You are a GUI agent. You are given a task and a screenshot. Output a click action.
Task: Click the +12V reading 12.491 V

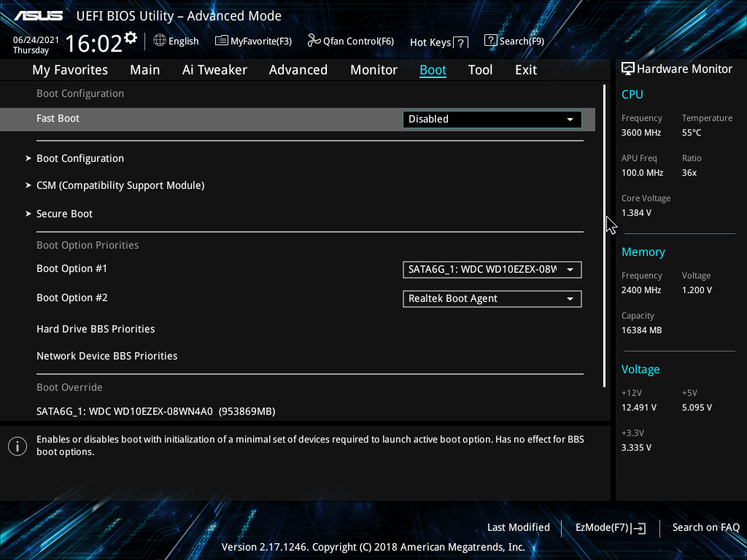coord(639,408)
